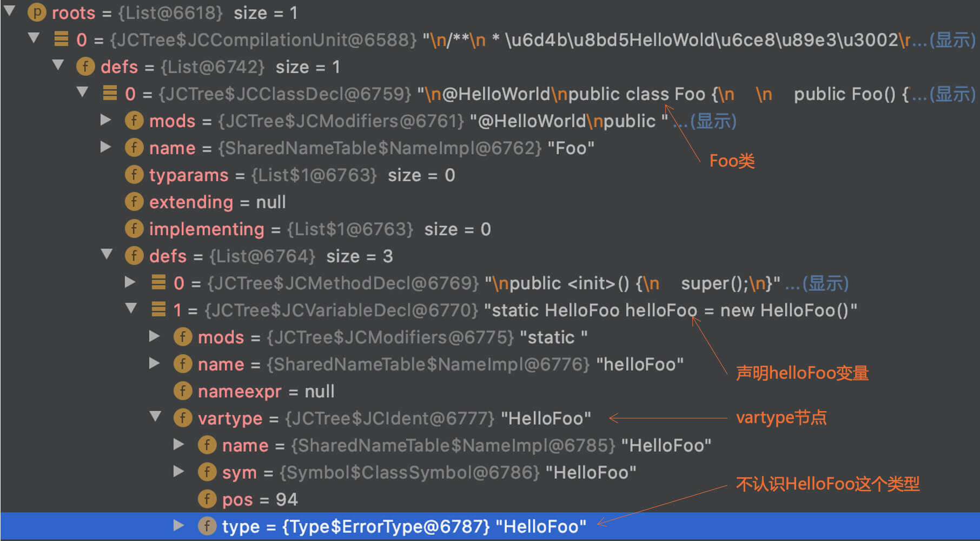The height and width of the screenshot is (541, 980).
Task: Click the field icon next to pos
Action: [207, 499]
